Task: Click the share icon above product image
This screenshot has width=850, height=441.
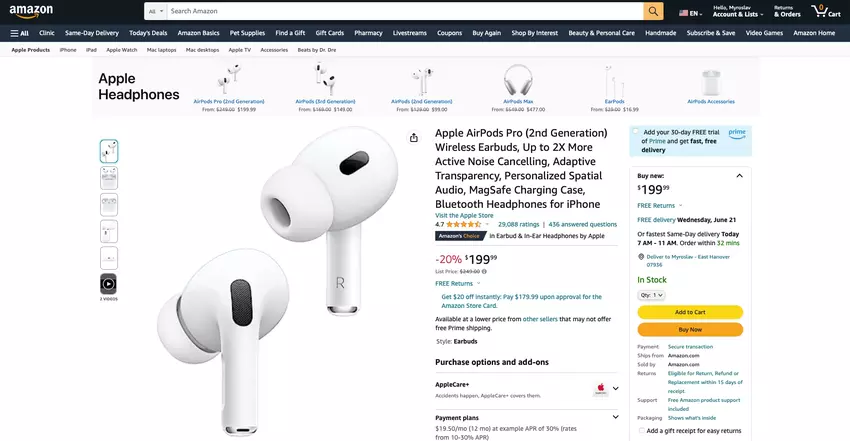Action: pyautogui.click(x=414, y=138)
